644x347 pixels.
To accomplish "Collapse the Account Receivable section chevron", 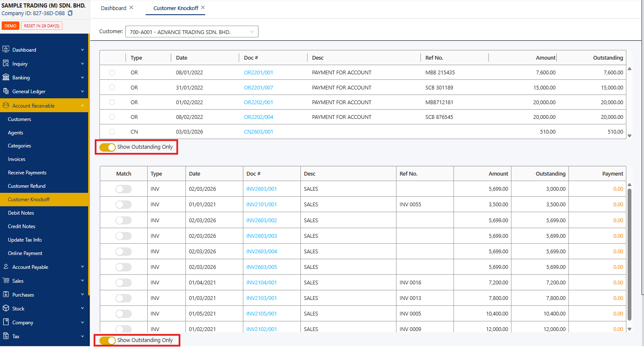I will [82, 105].
